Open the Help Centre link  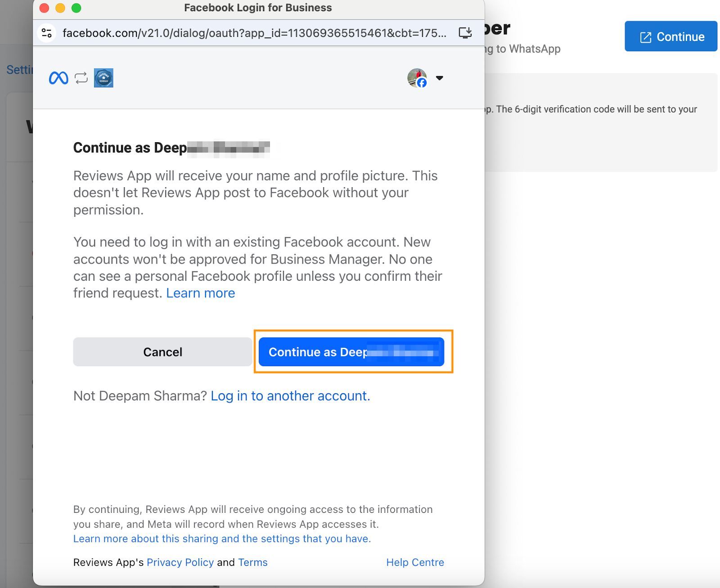point(415,562)
